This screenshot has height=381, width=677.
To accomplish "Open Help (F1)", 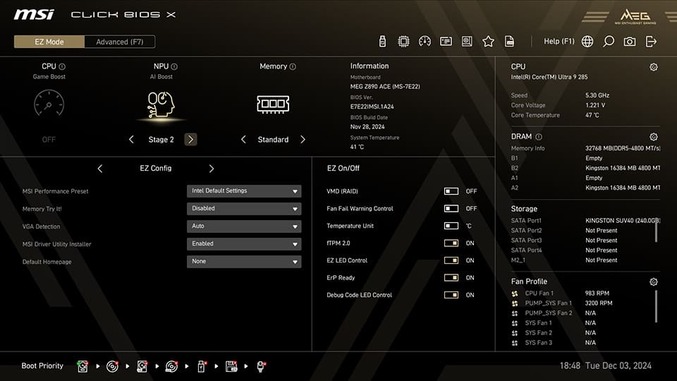I will click(559, 41).
